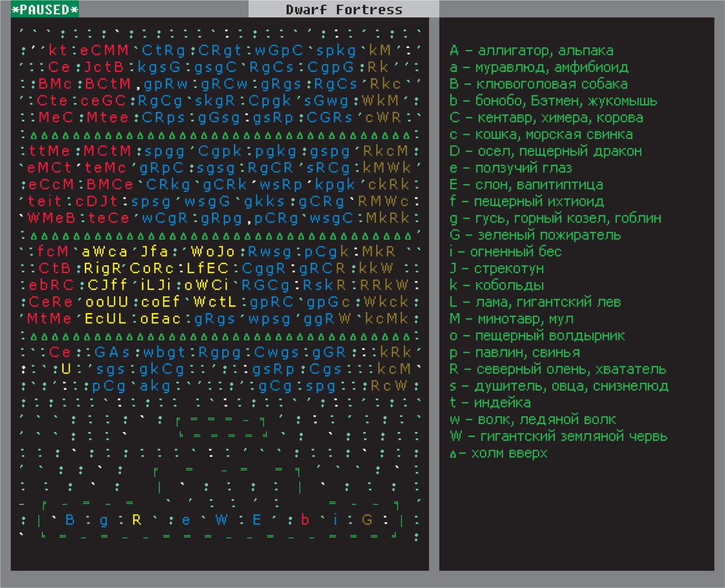Click the yellow 'WoJo' creature group
Viewport: 725px width, 588px height.
click(213, 252)
